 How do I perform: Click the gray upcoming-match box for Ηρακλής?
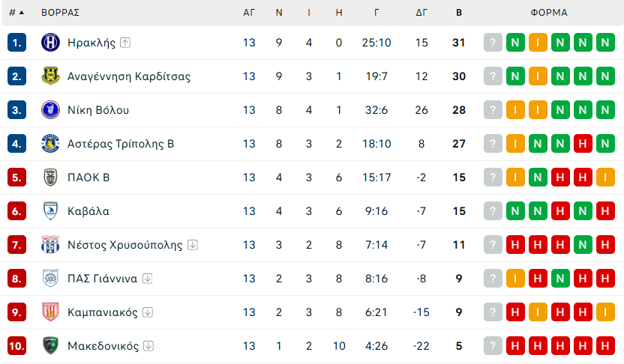tap(493, 43)
